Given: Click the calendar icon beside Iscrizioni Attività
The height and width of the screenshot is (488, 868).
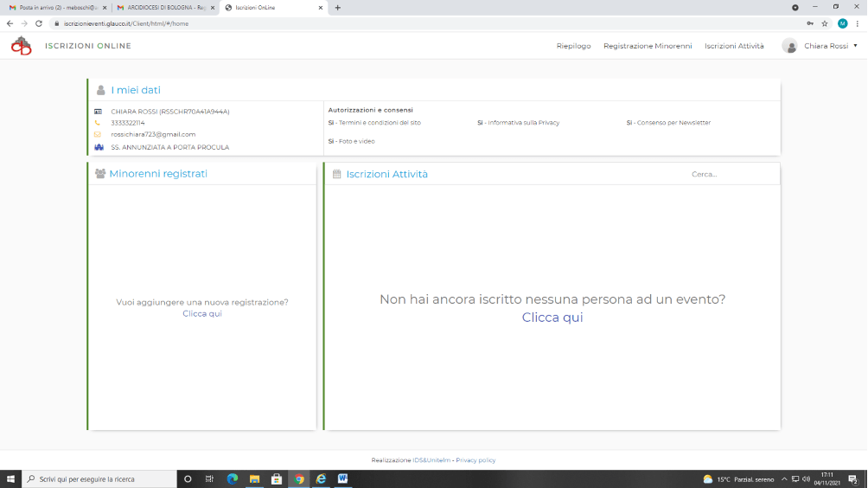Looking at the screenshot, I should (337, 174).
